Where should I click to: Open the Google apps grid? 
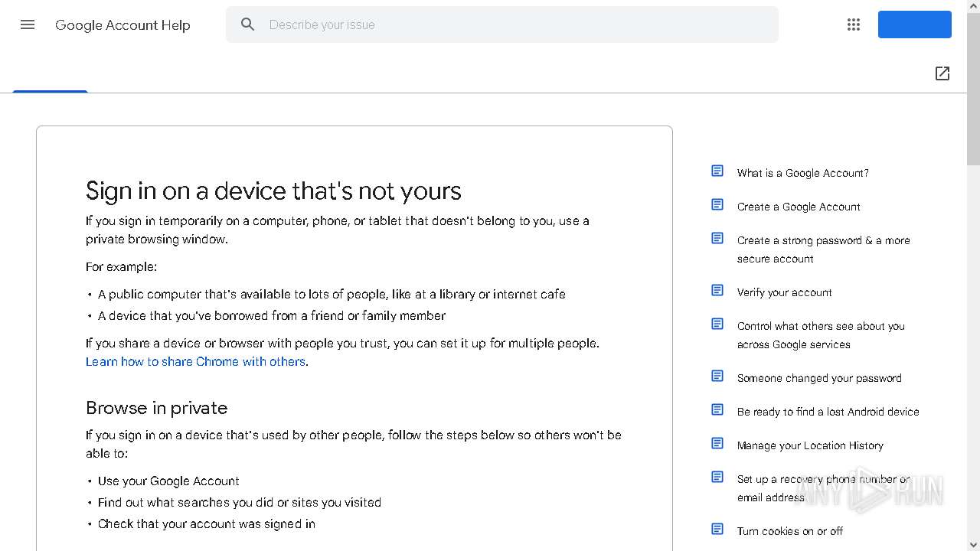click(854, 24)
